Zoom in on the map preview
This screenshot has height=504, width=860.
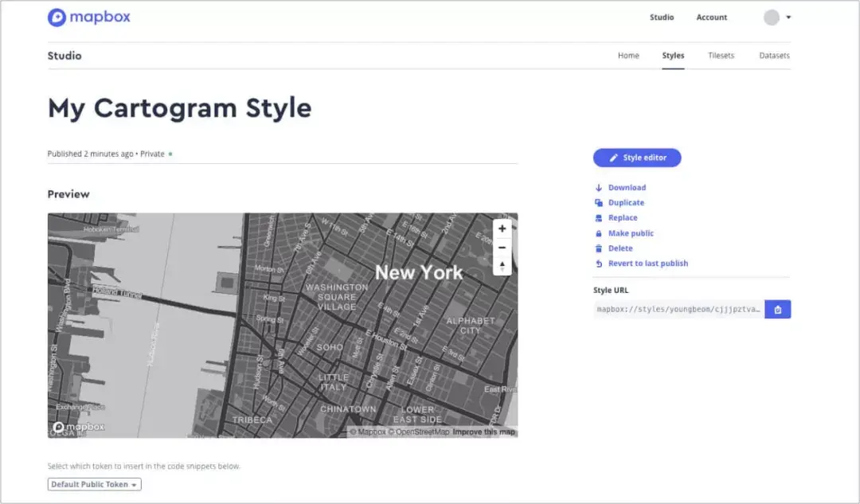click(502, 229)
